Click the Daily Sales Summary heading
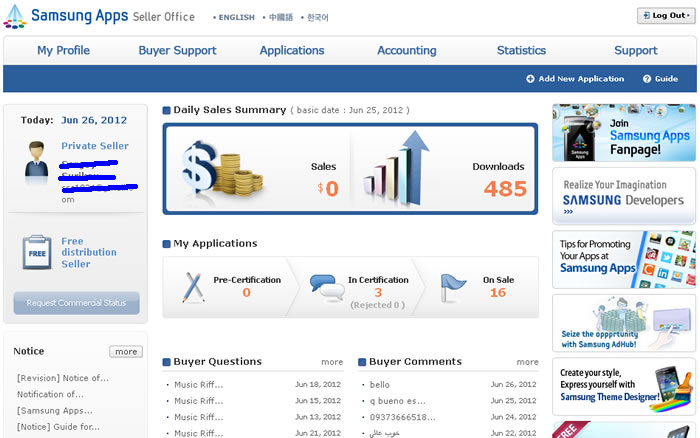700x438 pixels. 229,110
